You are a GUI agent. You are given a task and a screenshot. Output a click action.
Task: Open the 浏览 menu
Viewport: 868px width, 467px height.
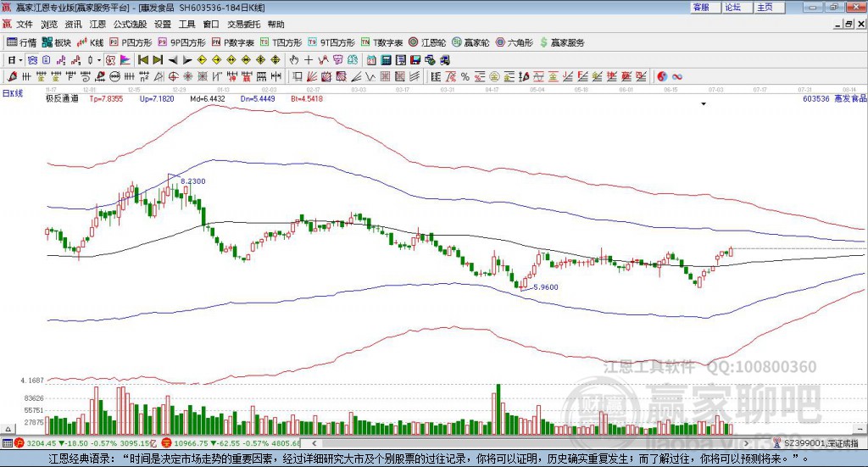pyautogui.click(x=48, y=25)
